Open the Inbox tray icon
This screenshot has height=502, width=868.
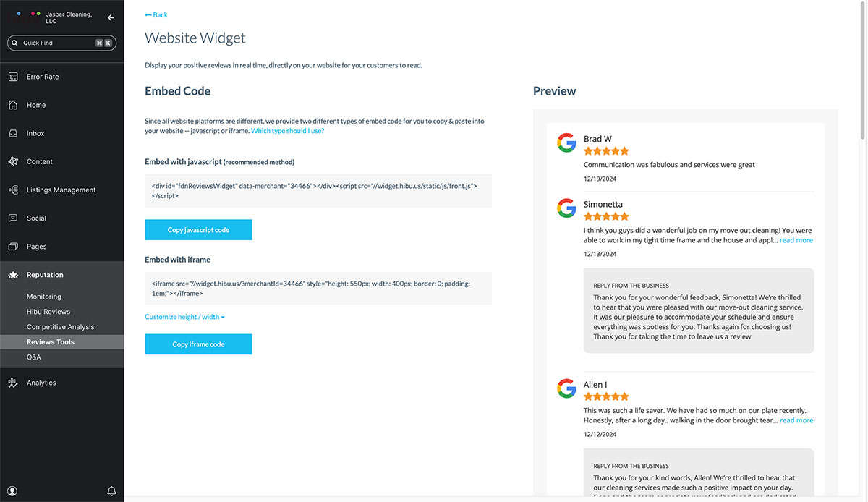[13, 133]
